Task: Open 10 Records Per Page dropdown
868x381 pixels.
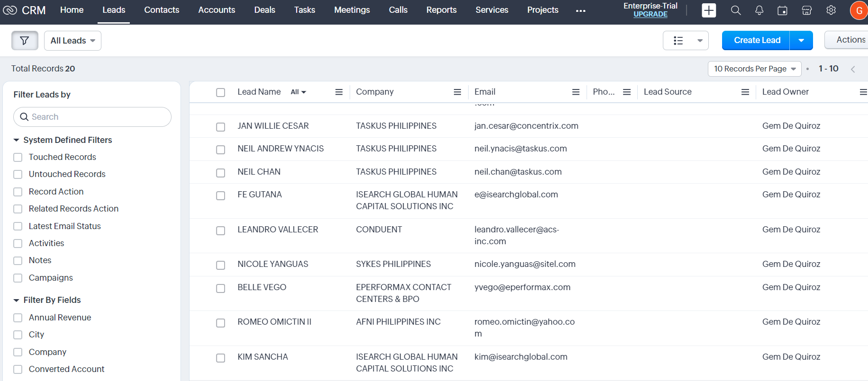Action: coord(755,69)
